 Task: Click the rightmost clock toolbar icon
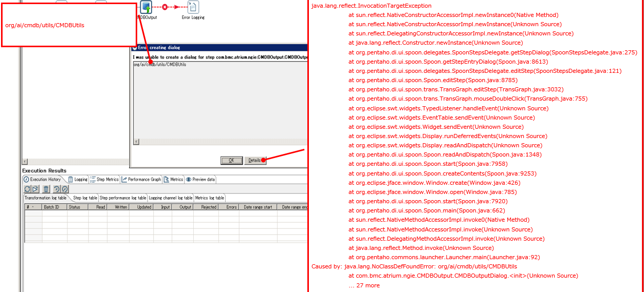(x=65, y=189)
